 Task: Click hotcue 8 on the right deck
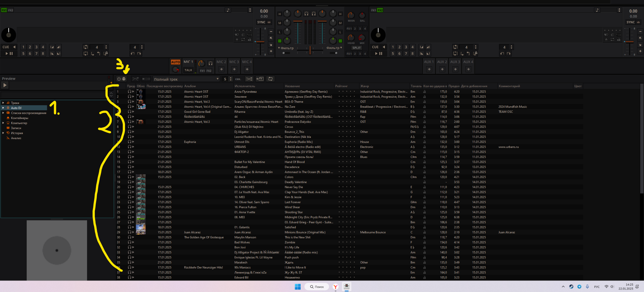coord(413,53)
